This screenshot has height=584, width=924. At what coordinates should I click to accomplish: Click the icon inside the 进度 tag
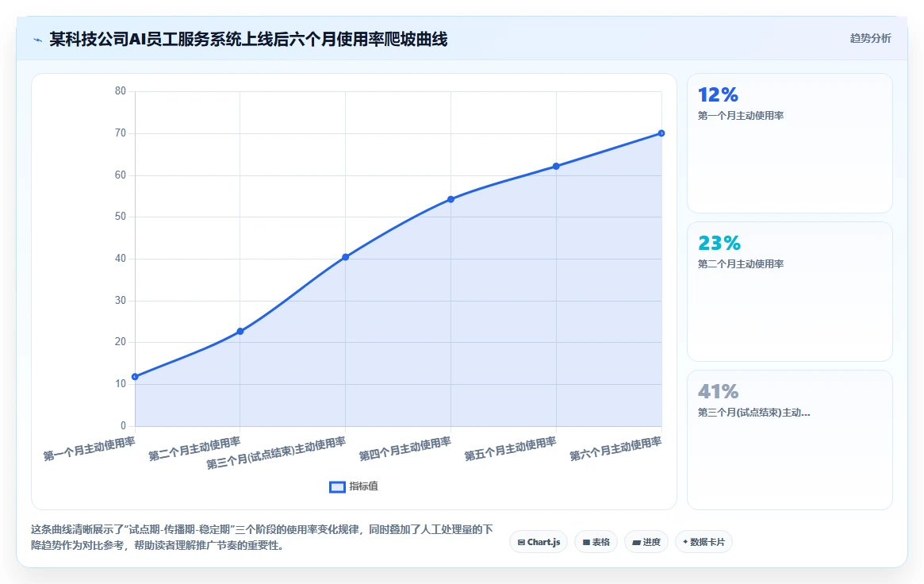point(636,542)
